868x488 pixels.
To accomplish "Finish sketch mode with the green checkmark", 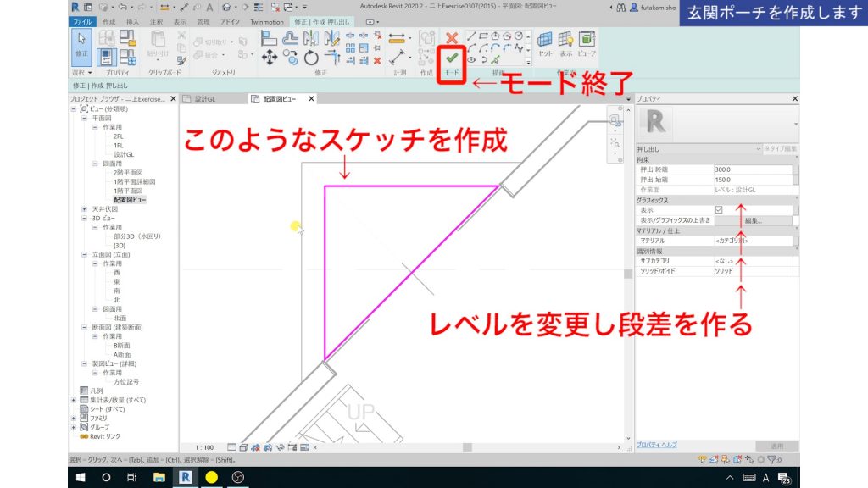I will point(452,56).
